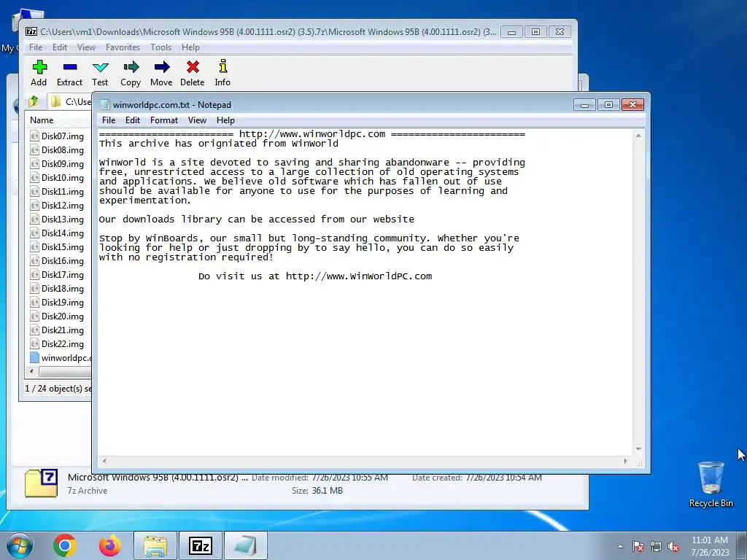Switch to 7-Zip taskbar button
The image size is (747, 560).
click(200, 545)
